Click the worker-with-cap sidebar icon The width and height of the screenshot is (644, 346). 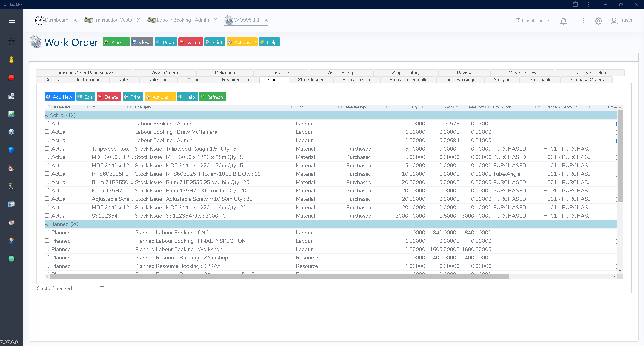point(11,186)
